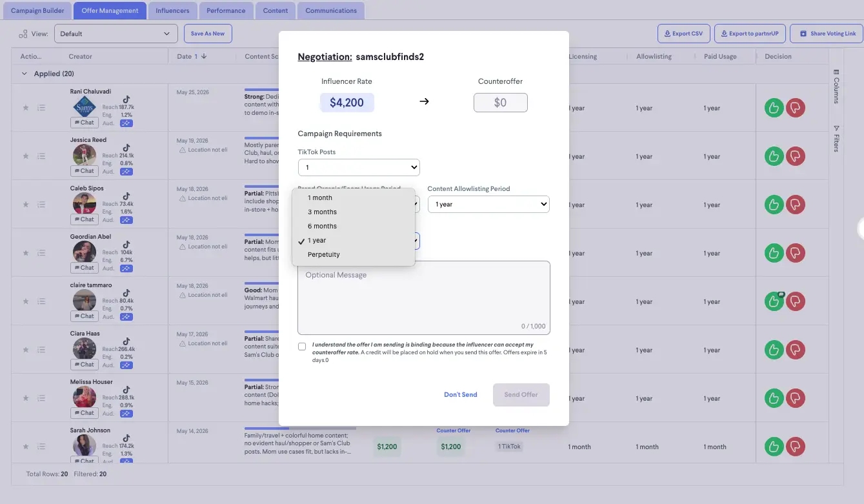Screen dimensions: 864x504
Task: Open the TikTok Posts dropdown
Action: [359, 167]
